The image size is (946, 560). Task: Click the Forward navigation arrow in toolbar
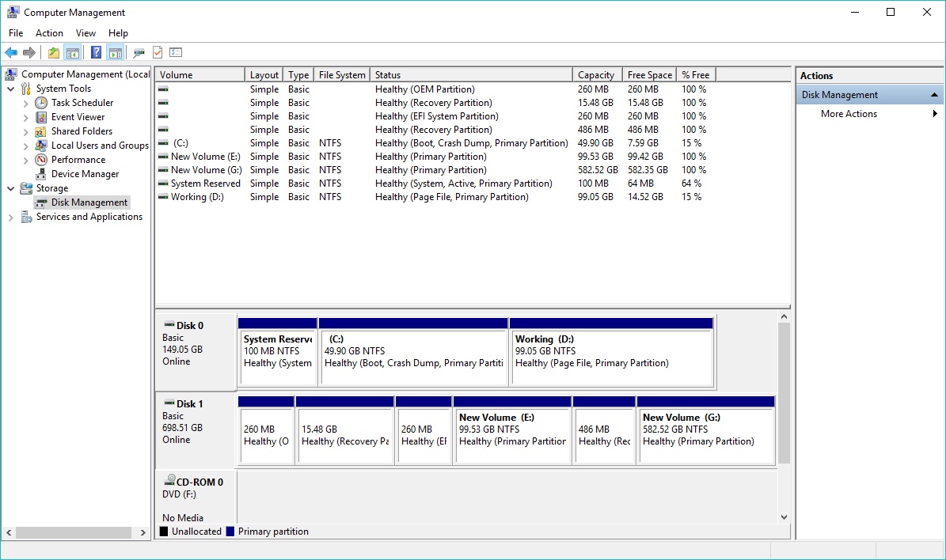[30, 52]
